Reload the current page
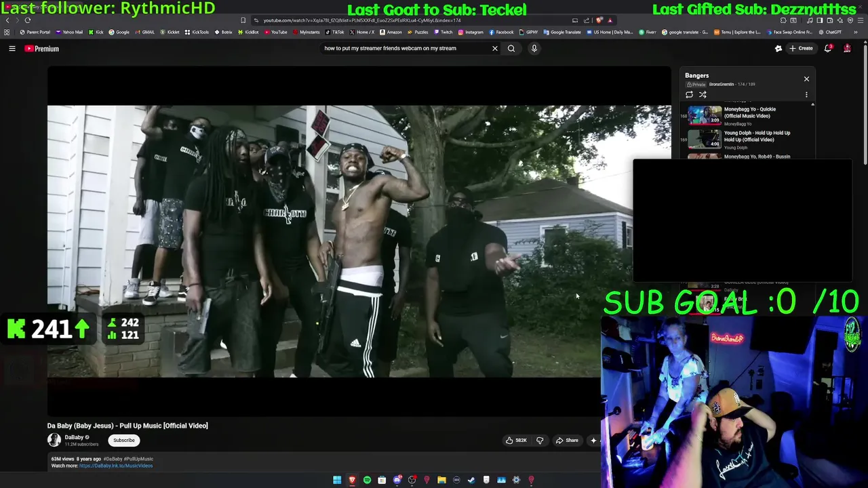This screenshot has width=868, height=488. 28,20
